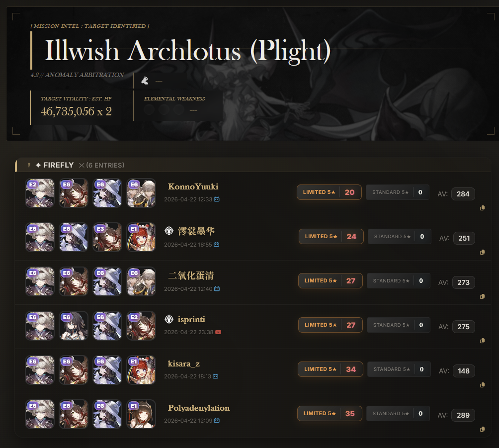Open Bilibili video link for KonnoYuuki's run

click(217, 199)
